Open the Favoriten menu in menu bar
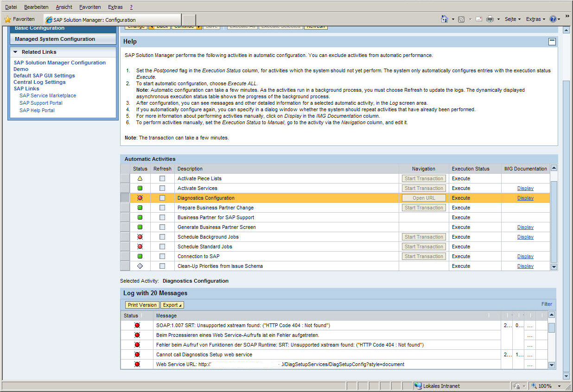The image size is (573, 392). pos(90,7)
